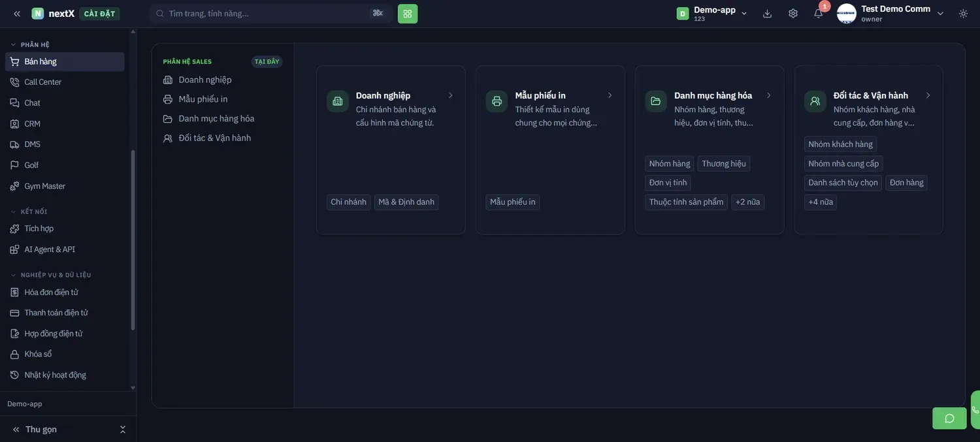This screenshot has width=980, height=442.
Task: Click the download icon in top bar
Action: click(768, 14)
